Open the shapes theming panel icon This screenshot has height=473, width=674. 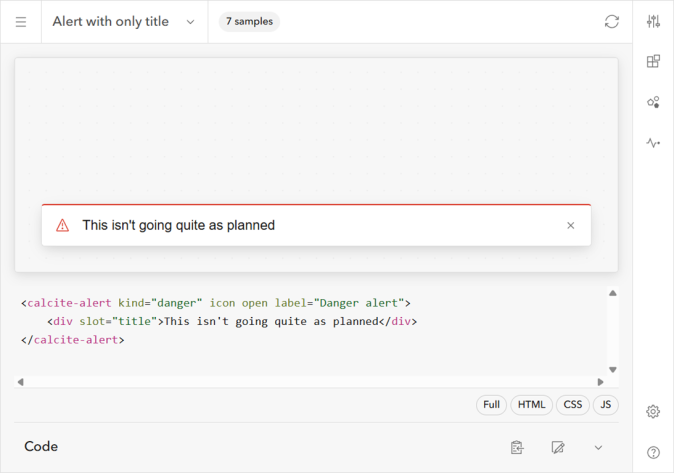coord(653,102)
